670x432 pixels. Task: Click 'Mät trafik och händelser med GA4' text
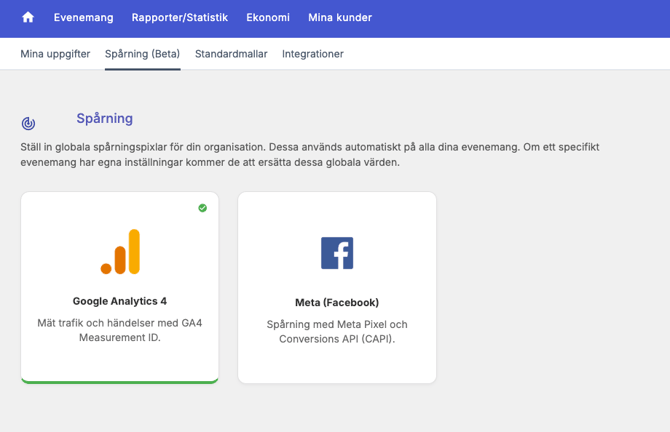120,323
